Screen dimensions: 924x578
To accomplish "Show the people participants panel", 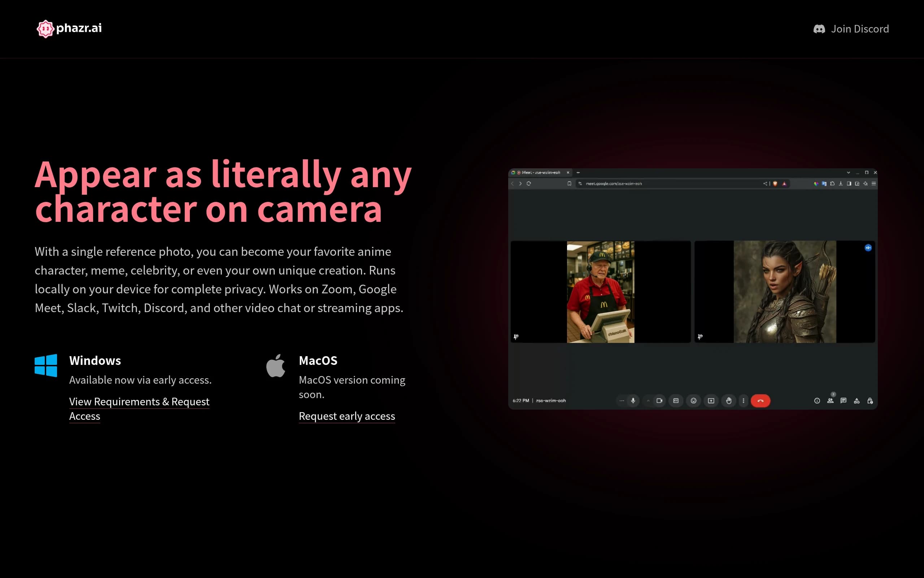I will click(831, 401).
